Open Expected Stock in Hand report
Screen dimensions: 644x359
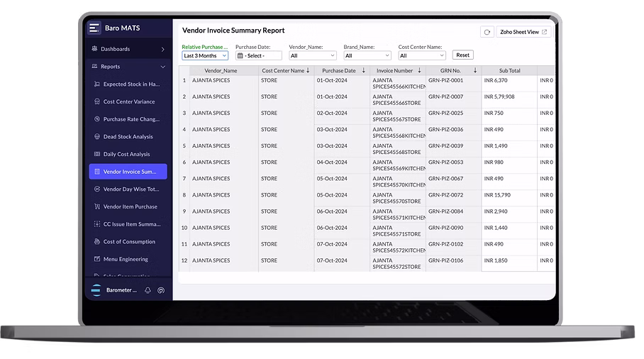[128, 84]
